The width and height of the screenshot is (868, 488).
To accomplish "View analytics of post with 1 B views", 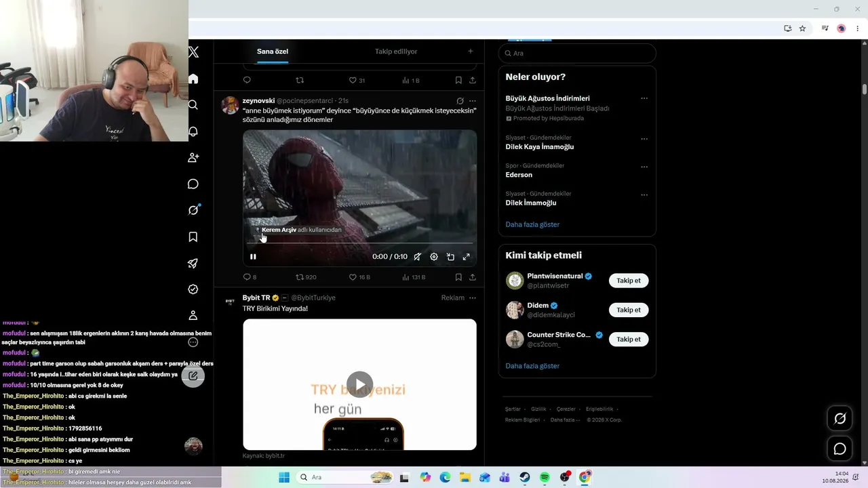I will coord(411,81).
